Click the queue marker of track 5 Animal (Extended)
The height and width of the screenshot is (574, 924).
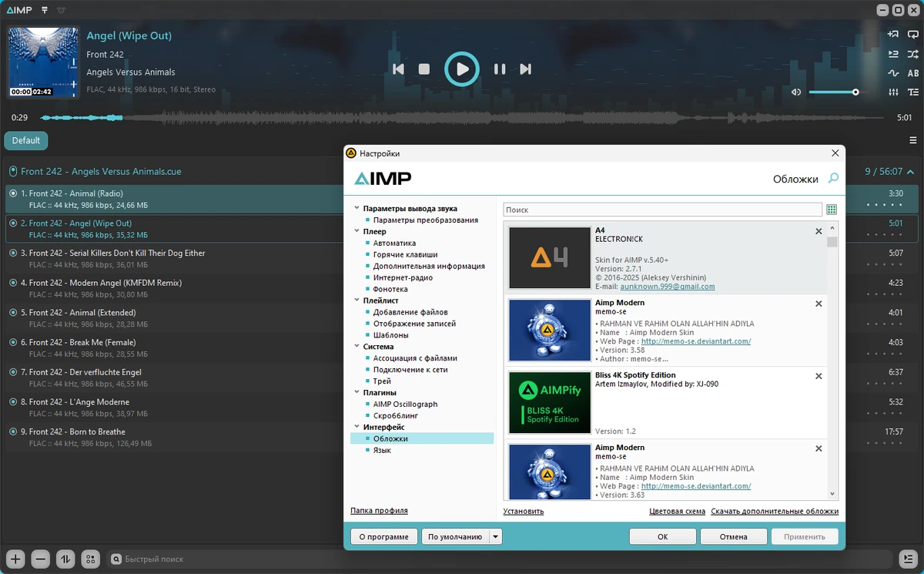click(x=13, y=313)
